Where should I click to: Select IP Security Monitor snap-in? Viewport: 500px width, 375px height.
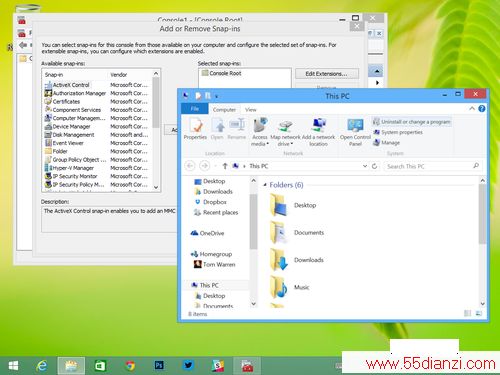71,176
